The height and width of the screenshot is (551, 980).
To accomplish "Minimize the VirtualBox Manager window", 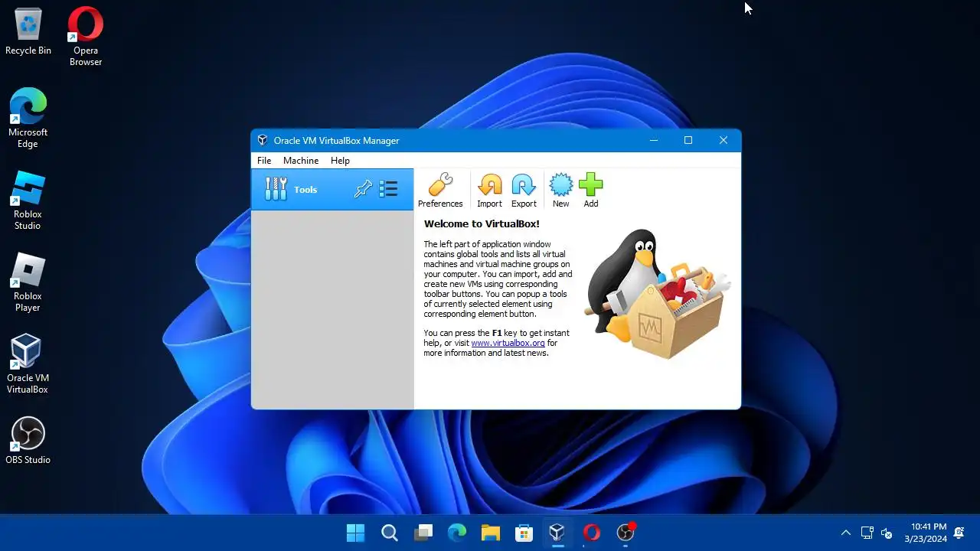I will point(654,140).
